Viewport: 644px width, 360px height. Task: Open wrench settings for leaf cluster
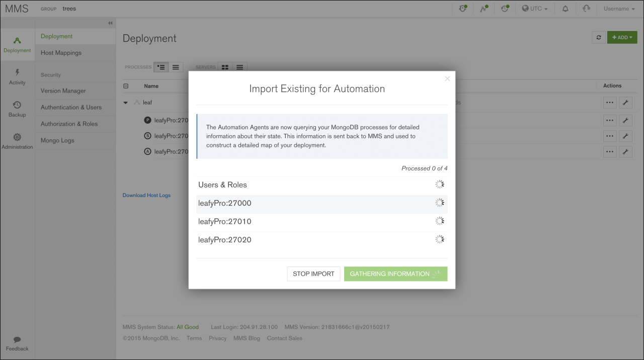pyautogui.click(x=625, y=103)
